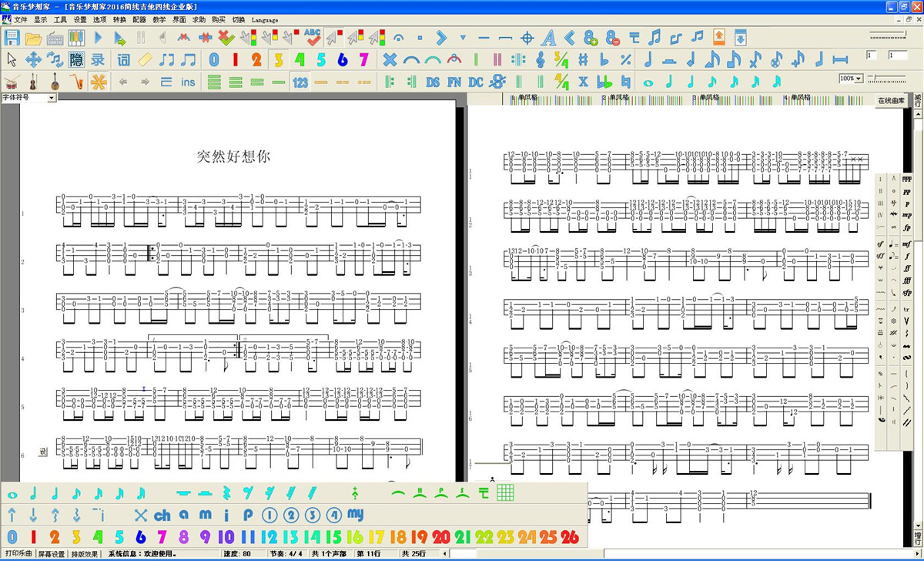Open the 字体符号 dropdown list

[52, 98]
